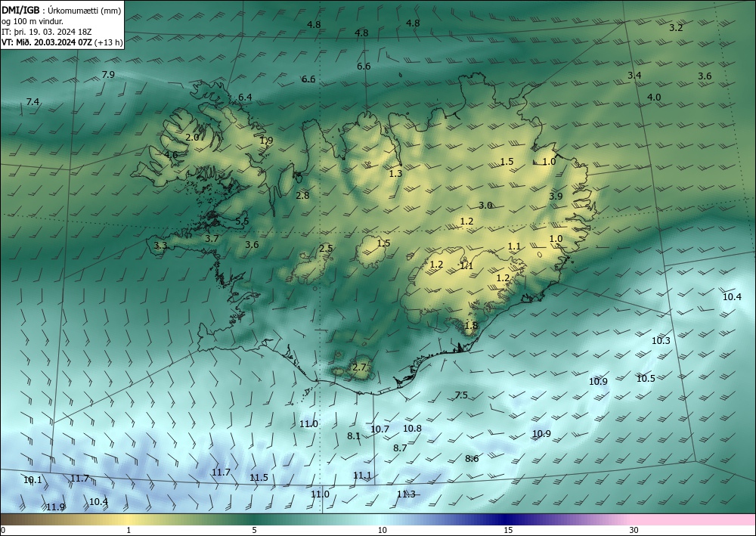Click the map value "11.3"
Viewport: 756px width, 536px height.
click(x=406, y=494)
